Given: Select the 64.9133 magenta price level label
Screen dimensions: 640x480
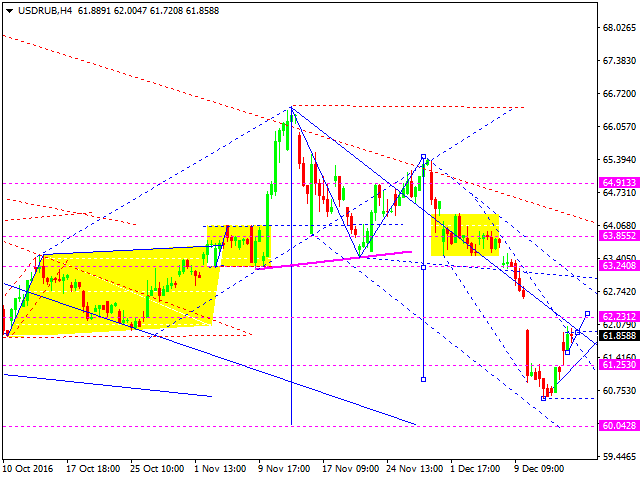Looking at the screenshot, I should tap(619, 182).
